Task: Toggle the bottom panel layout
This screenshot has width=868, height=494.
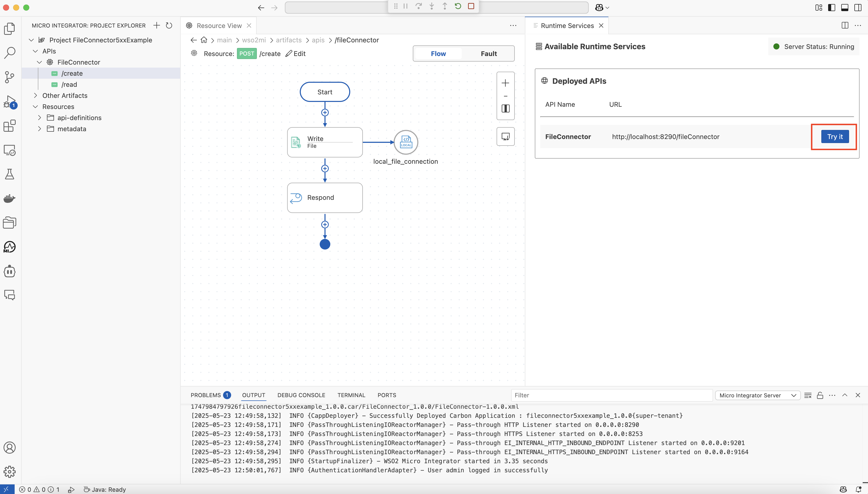Action: (x=845, y=8)
